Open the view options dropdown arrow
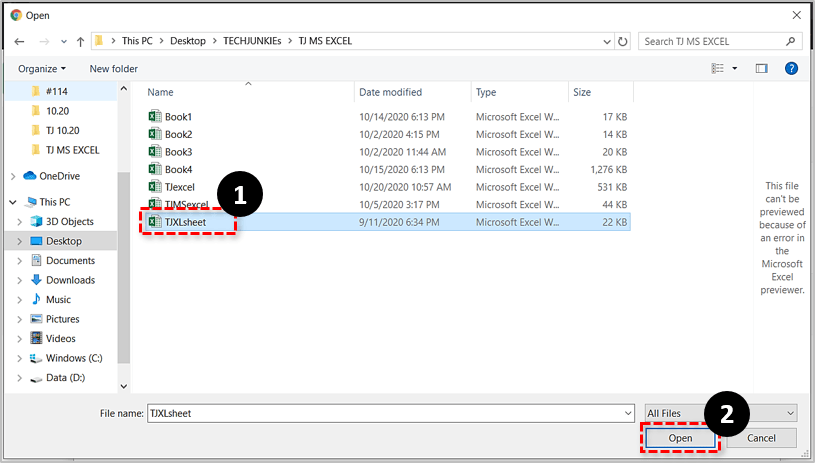This screenshot has width=815, height=465. tap(735, 68)
